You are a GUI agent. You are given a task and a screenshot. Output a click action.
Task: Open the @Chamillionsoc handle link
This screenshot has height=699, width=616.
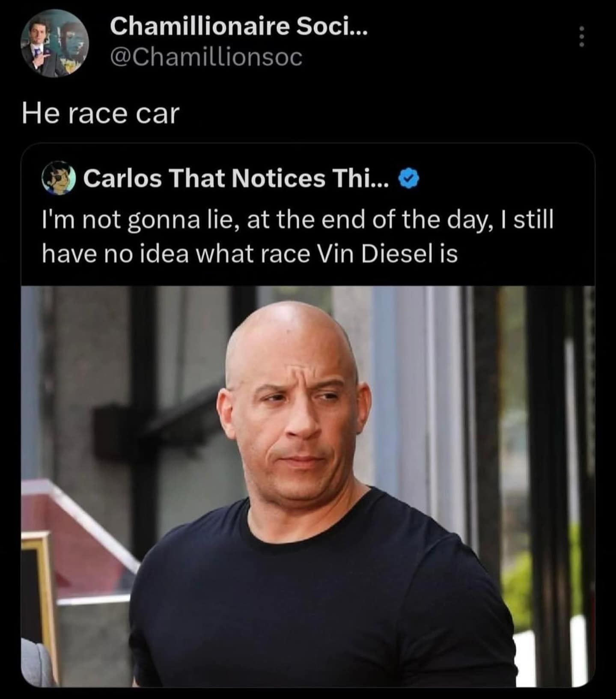[x=206, y=57]
